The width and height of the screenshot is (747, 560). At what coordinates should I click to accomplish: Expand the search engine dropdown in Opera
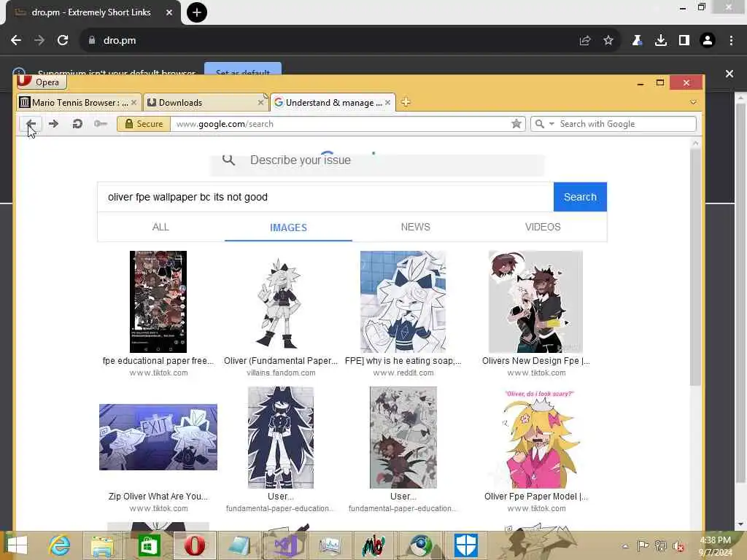tap(551, 124)
